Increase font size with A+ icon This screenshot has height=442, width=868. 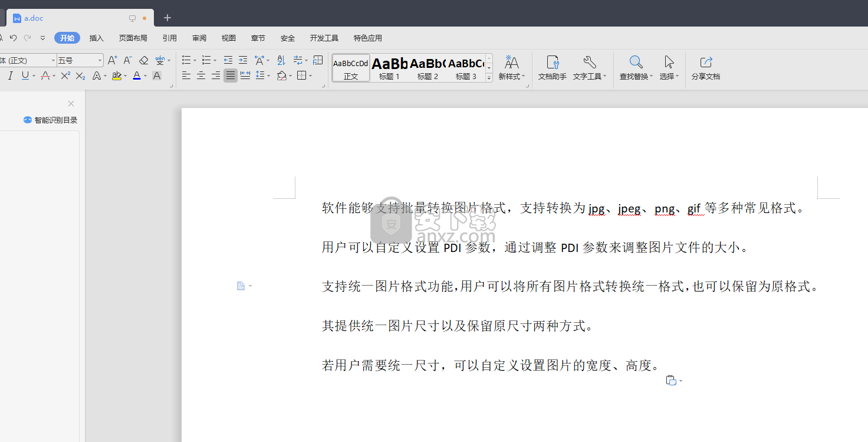(113, 60)
